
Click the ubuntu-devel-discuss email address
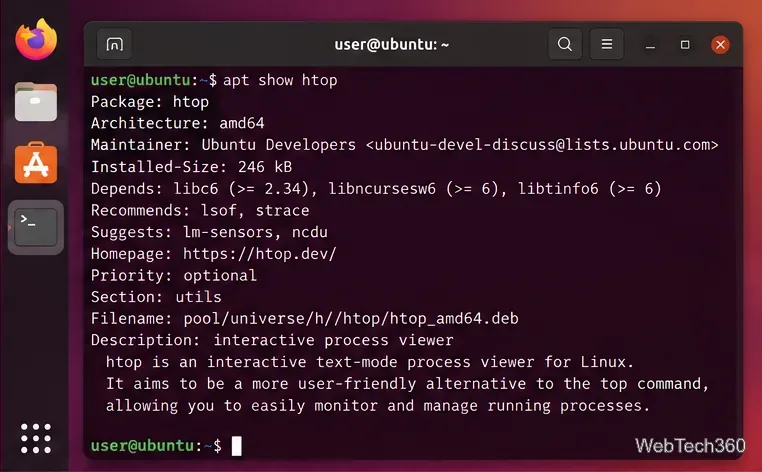(x=542, y=145)
